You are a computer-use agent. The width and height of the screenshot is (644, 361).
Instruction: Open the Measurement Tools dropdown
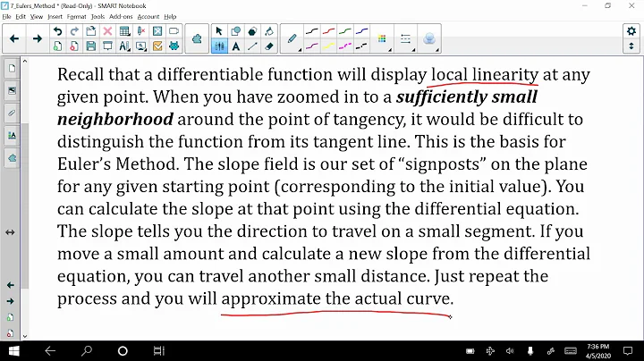coord(124,46)
